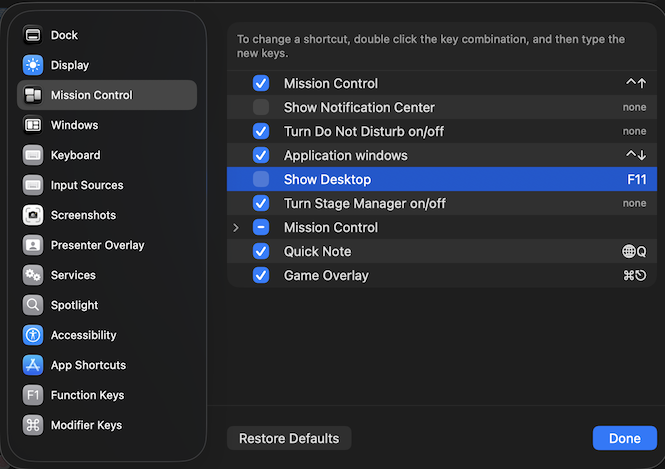Open the Spotlight magnifier icon
665x469 pixels.
[33, 305]
